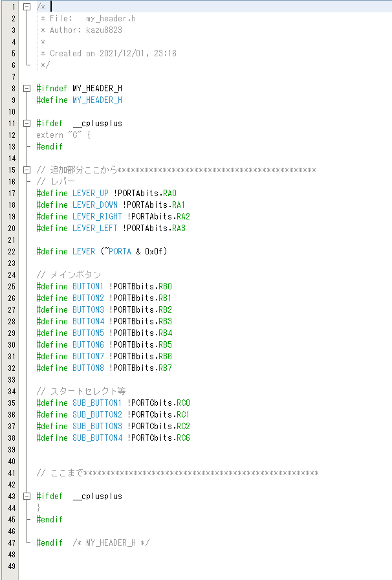Click the LEVER_UP macro name
392x580 pixels.
pyautogui.click(x=91, y=193)
